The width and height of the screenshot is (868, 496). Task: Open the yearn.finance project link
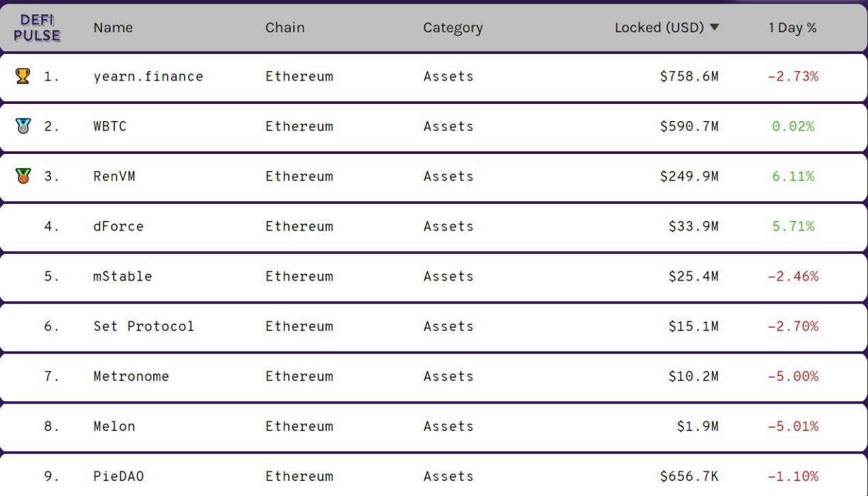148,77
